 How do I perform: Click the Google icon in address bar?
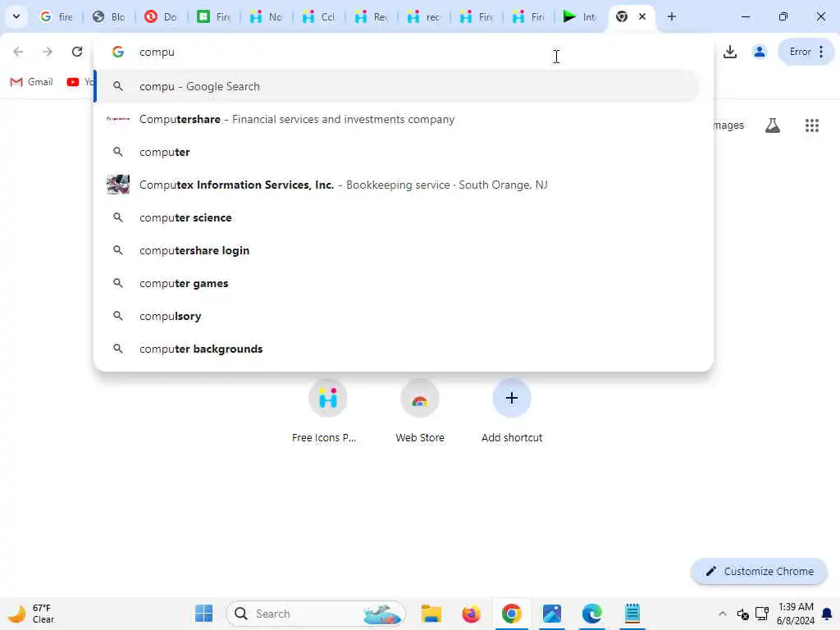tap(118, 52)
